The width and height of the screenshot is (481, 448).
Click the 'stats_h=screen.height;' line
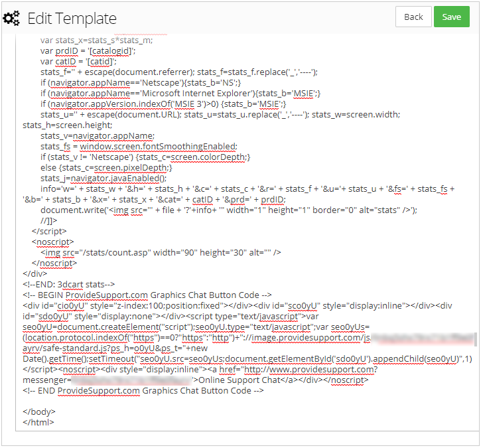[x=68, y=125]
